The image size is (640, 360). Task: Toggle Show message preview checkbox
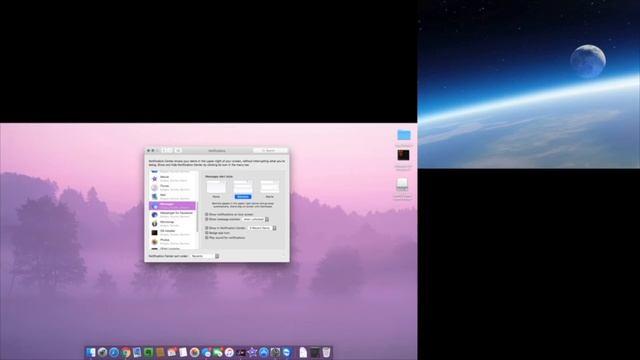[x=207, y=219]
